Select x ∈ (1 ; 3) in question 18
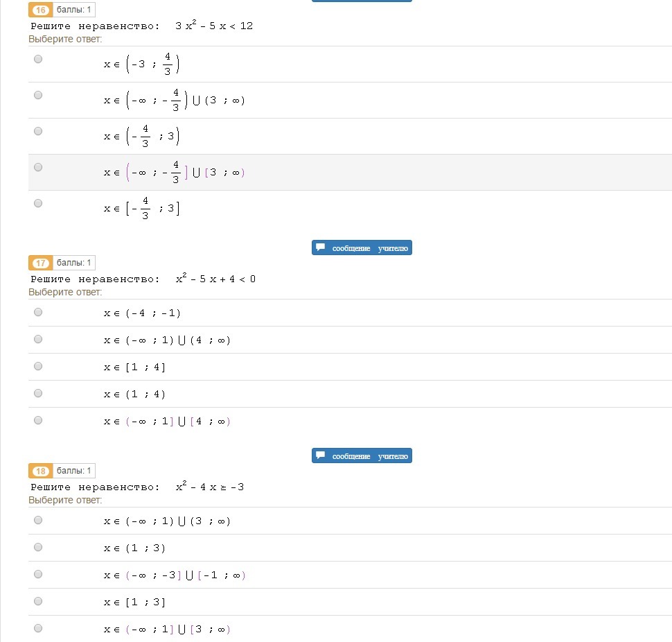This screenshot has width=672, height=642. (38, 547)
